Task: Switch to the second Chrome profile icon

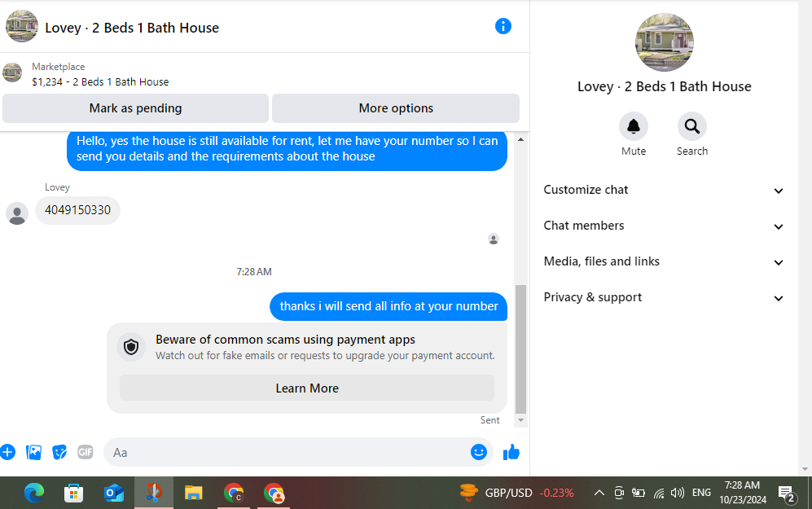Action: click(x=274, y=493)
